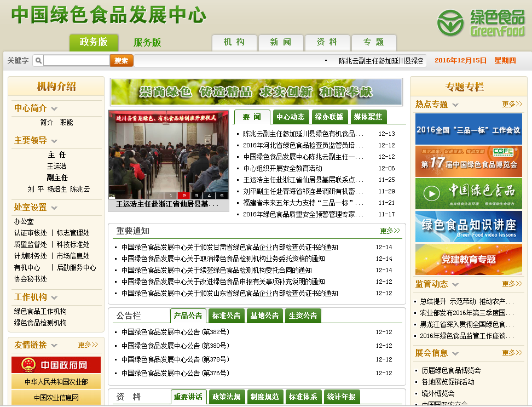The height and width of the screenshot is (407, 532).
Task: Select the 生资公告 bulletin tab
Action: (303, 316)
